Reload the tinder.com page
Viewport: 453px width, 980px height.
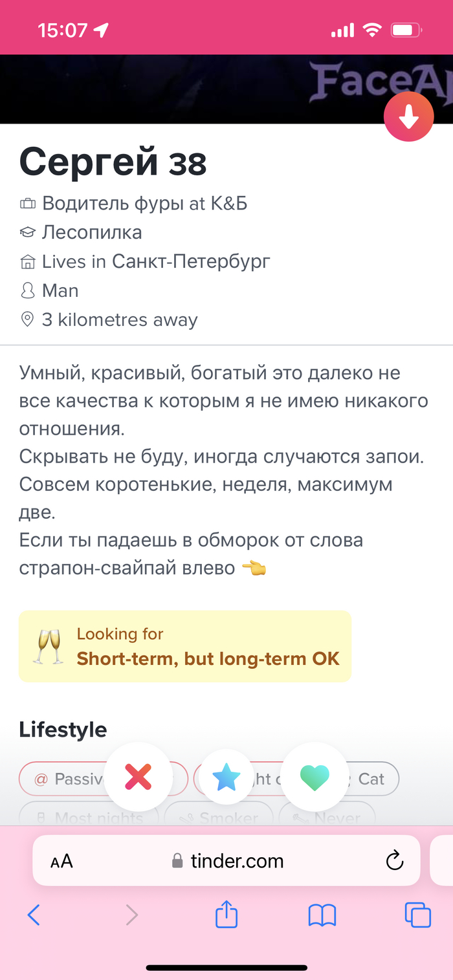pyautogui.click(x=394, y=861)
